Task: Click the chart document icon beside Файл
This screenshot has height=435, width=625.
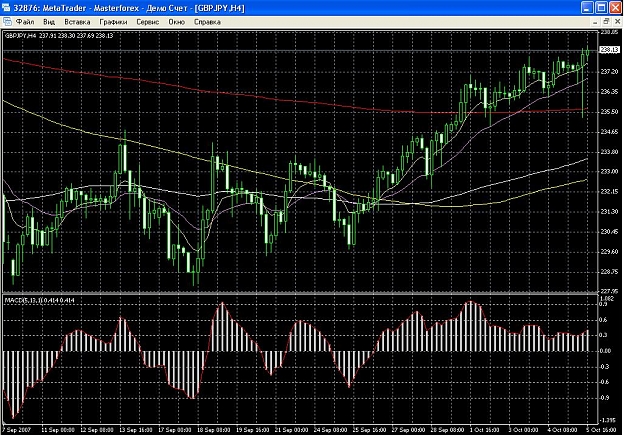Action: point(7,22)
